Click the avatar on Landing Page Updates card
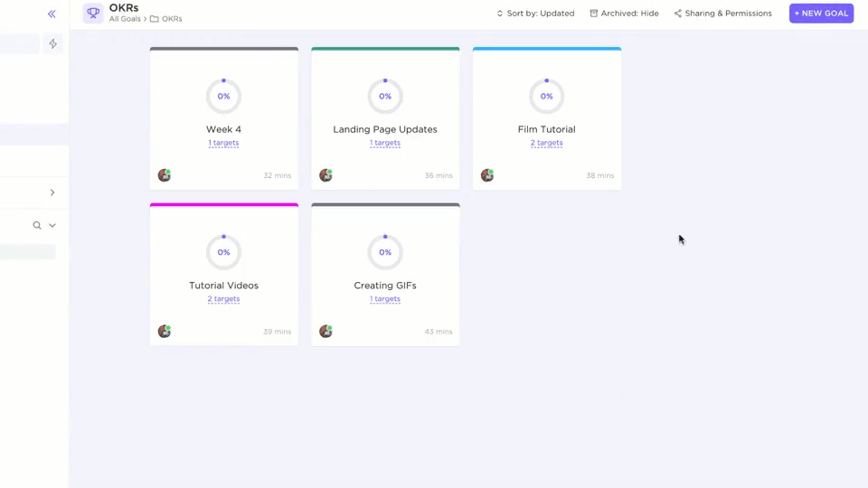 coord(326,175)
